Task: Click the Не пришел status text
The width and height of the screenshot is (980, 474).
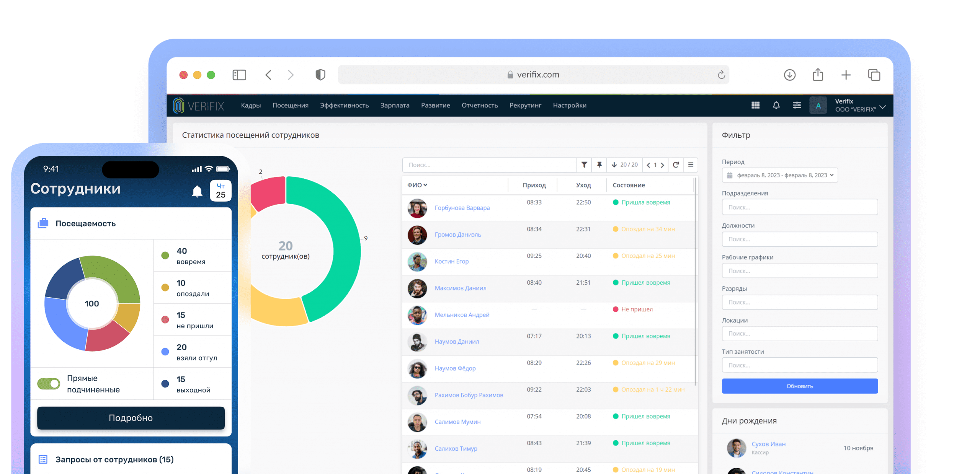Action: [x=636, y=309]
